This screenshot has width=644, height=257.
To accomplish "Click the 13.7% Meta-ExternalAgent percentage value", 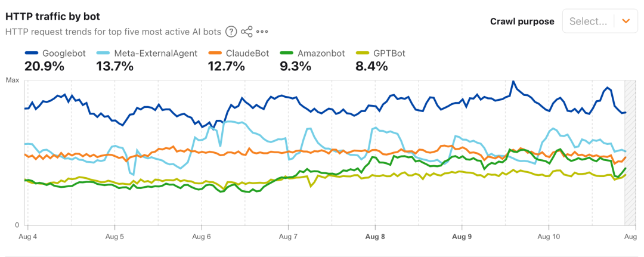I will click(x=114, y=66).
